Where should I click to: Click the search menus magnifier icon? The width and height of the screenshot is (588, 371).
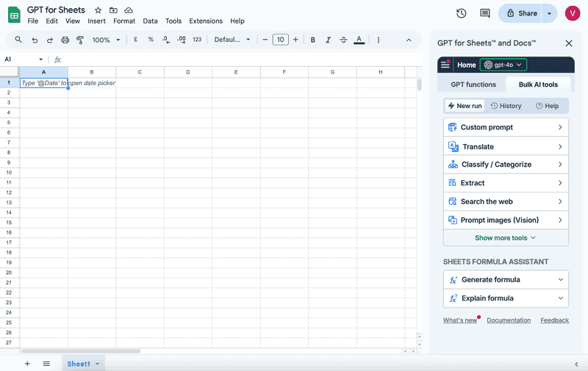tap(18, 40)
